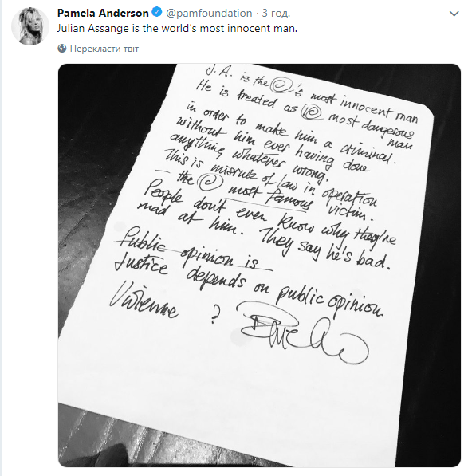468x476 pixels.
Task: Open the Pamela Anderson display name
Action: [103, 13]
